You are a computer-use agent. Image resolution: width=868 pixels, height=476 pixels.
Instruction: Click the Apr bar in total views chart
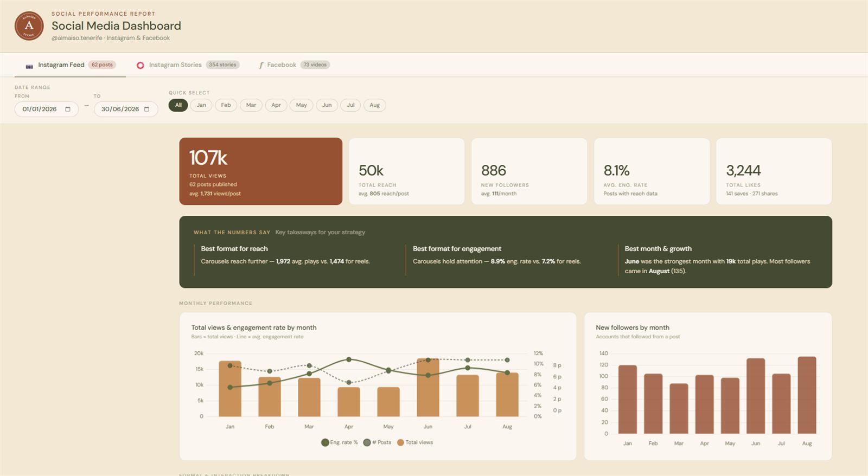[x=349, y=402]
